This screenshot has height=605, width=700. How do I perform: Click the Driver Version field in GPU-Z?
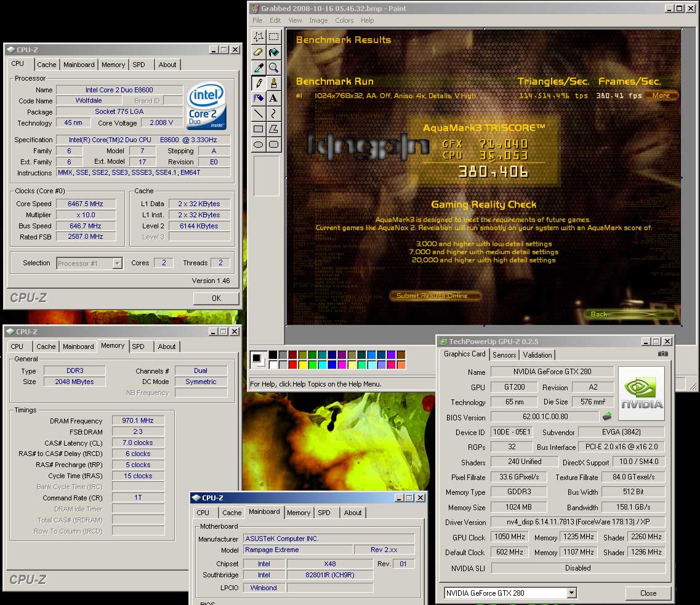coord(578,522)
